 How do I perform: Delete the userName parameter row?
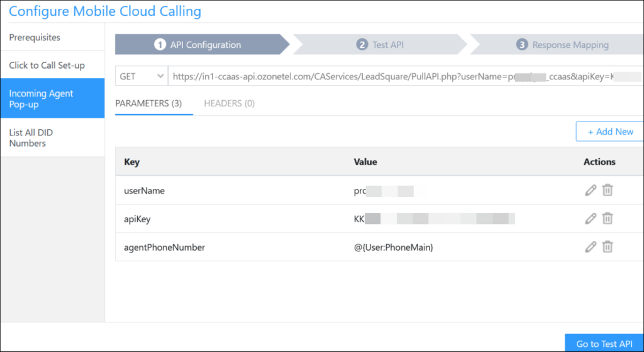click(x=608, y=190)
